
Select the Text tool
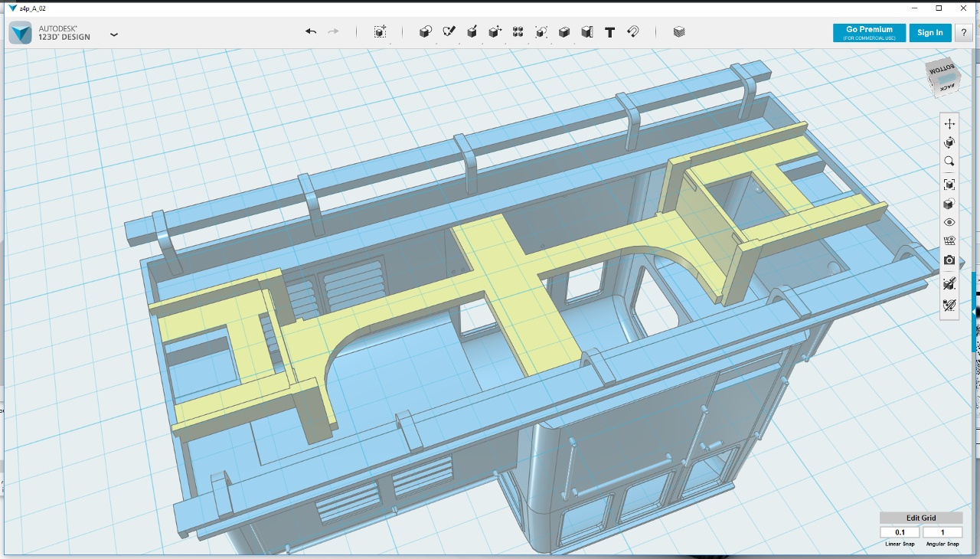point(610,32)
